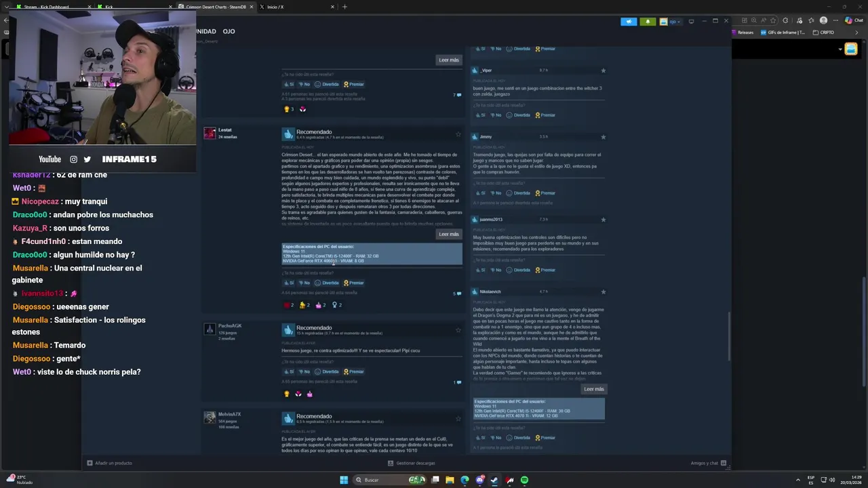Open Steam from the taskbar
This screenshot has width=868, height=488.
[494, 480]
